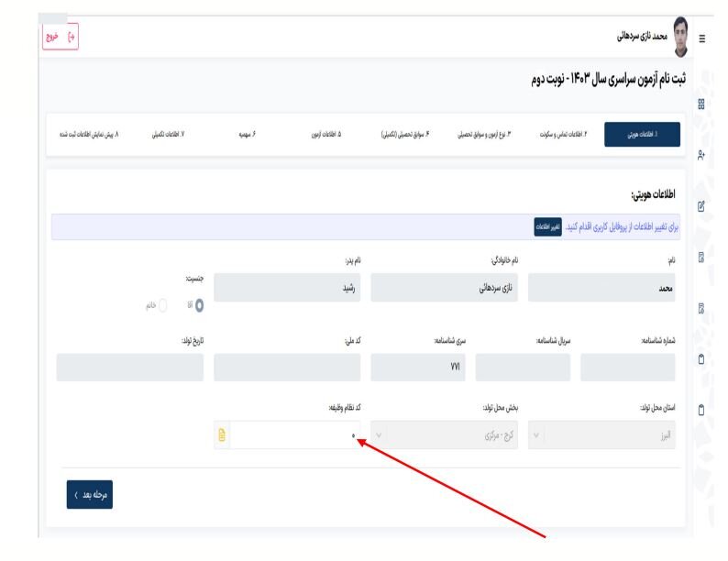Image resolution: width=728 pixels, height=561 pixels.
Task: Go to step 3 نوع آزمون و سوابق تحصیلی
Action: click(484, 134)
